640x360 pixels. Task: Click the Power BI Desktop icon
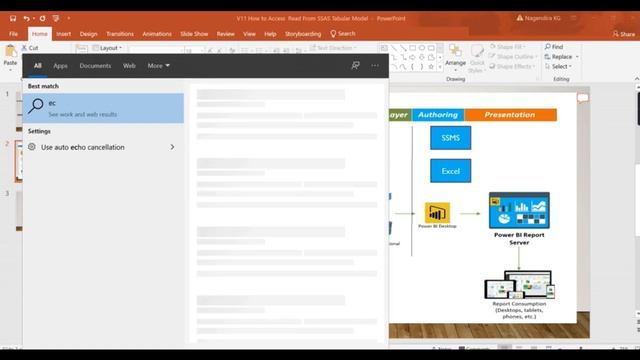tap(437, 213)
